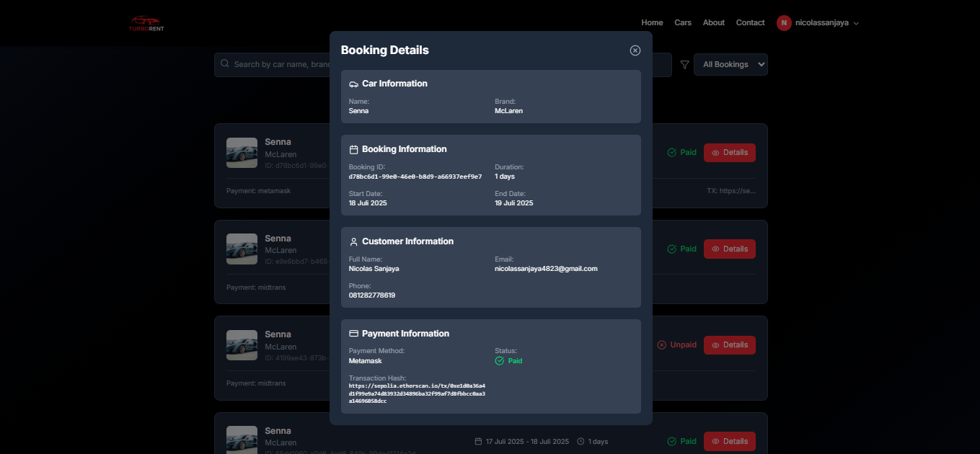Click the Unpaid status label

pyautogui.click(x=683, y=345)
